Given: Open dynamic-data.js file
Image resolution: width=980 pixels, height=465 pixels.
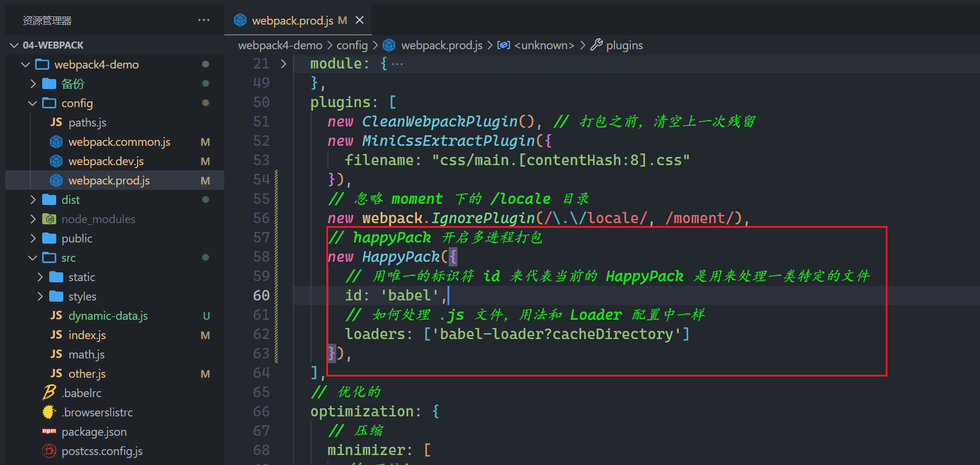Looking at the screenshot, I should tap(108, 316).
